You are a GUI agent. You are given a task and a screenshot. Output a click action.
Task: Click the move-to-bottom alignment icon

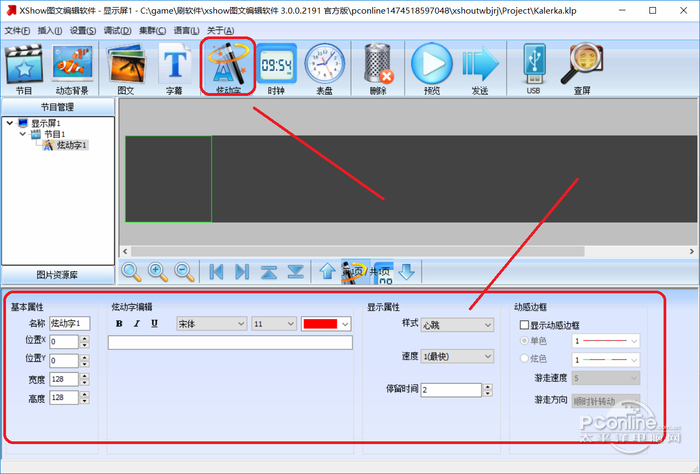[x=296, y=271]
